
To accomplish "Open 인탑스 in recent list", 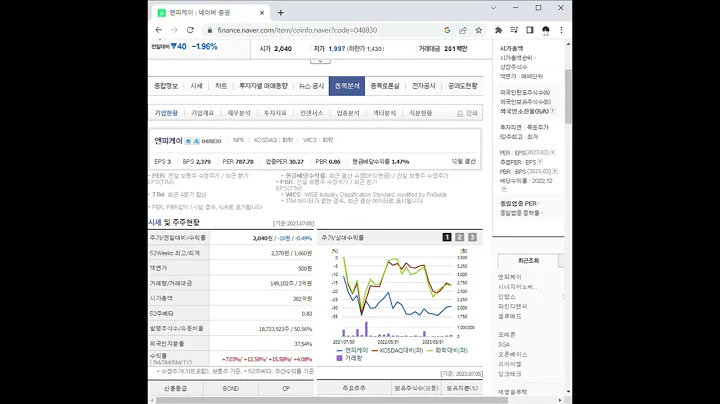I will [x=507, y=297].
